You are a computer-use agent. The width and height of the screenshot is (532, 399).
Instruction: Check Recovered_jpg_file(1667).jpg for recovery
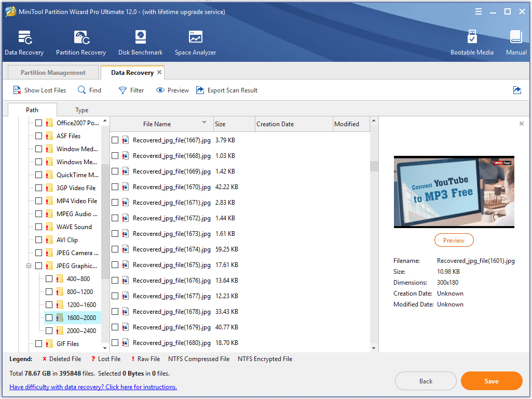click(115, 140)
